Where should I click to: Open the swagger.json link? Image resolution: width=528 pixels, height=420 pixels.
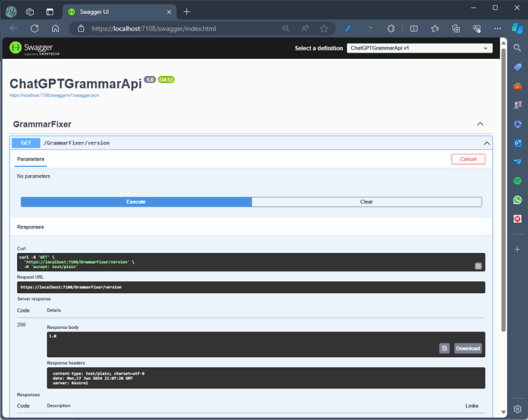[54, 95]
